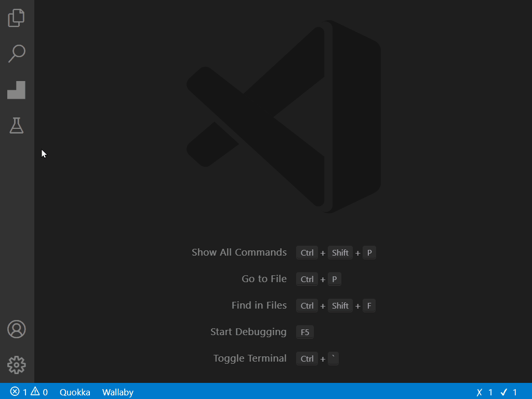532x399 pixels.
Task: Open the Accounts profile menu
Action: point(16,329)
